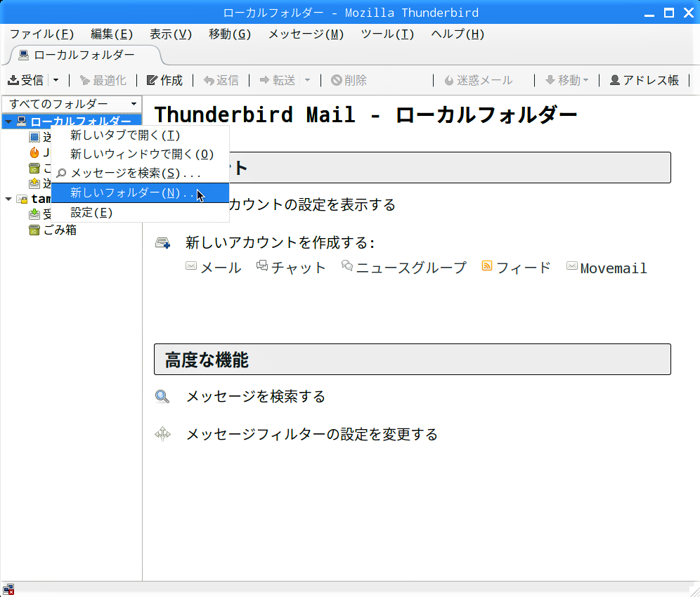
Task: Select the ごみ箱 folder under tam account
Action: 60,230
